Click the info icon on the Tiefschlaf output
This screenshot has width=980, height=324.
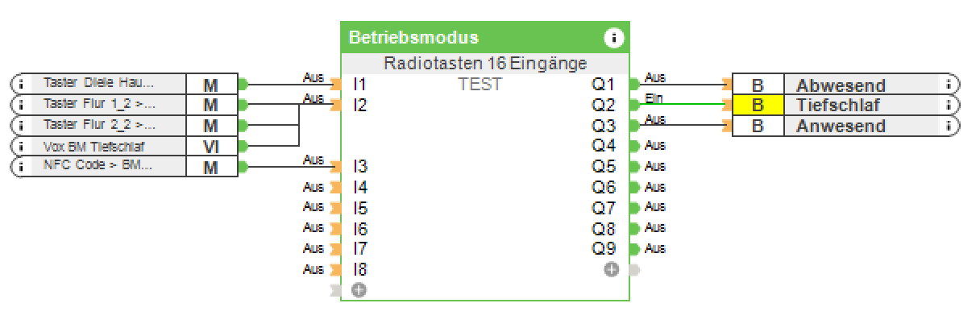pos(949,105)
